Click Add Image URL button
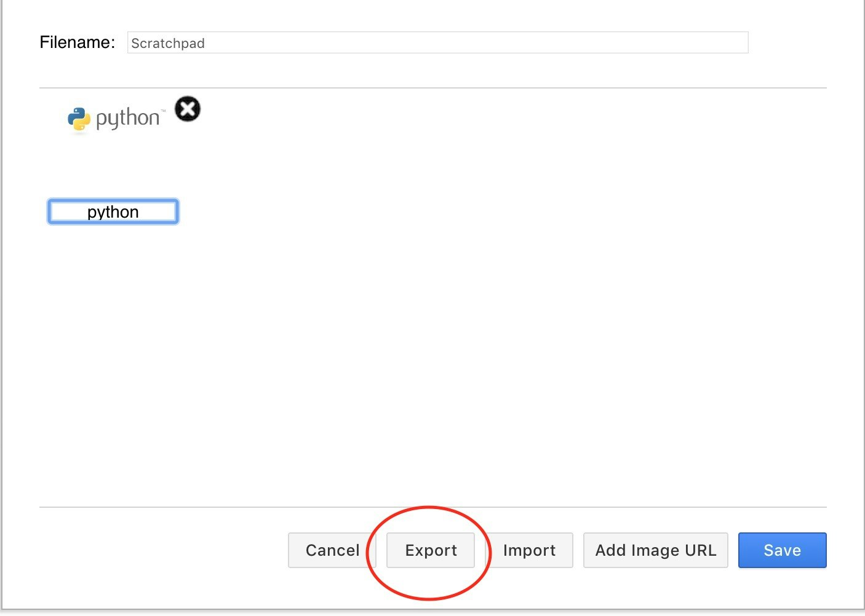 click(x=656, y=550)
